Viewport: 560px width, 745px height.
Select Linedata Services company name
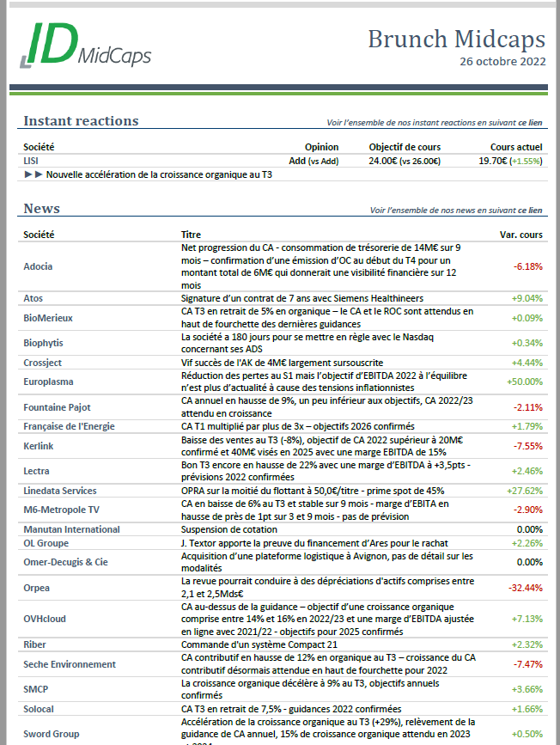tap(60, 491)
